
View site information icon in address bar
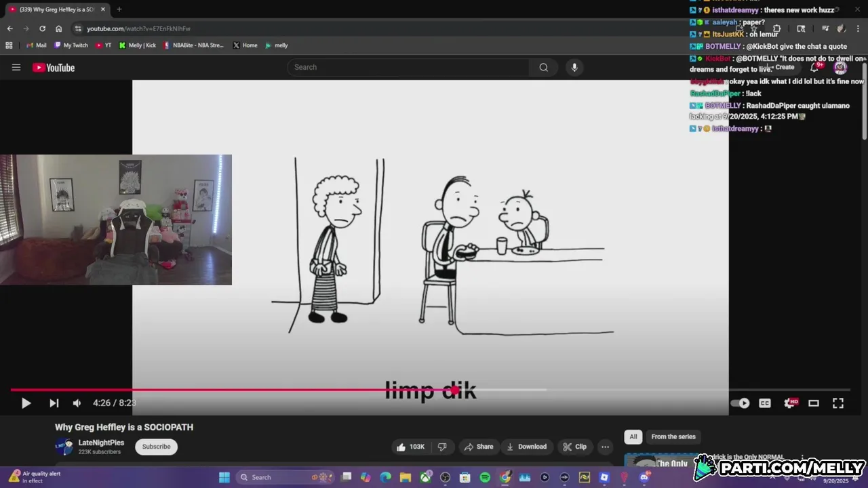pyautogui.click(x=78, y=28)
